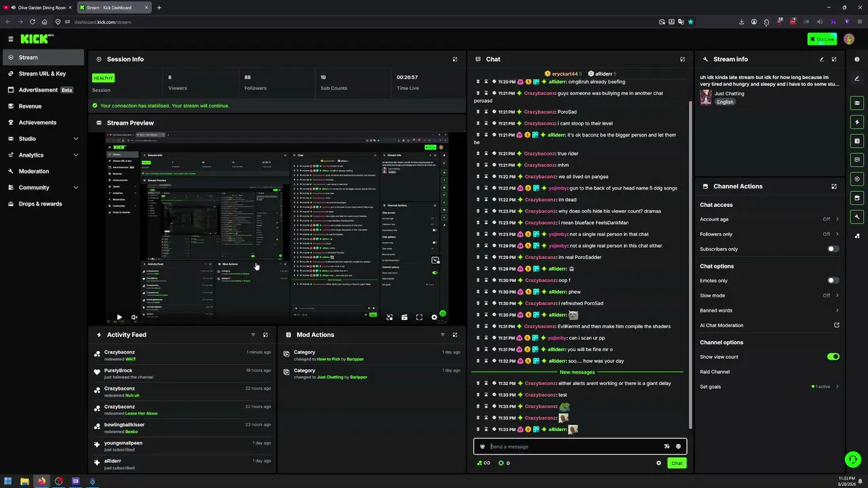868x488 pixels.
Task: Reload the browser page
Action: coord(32,22)
